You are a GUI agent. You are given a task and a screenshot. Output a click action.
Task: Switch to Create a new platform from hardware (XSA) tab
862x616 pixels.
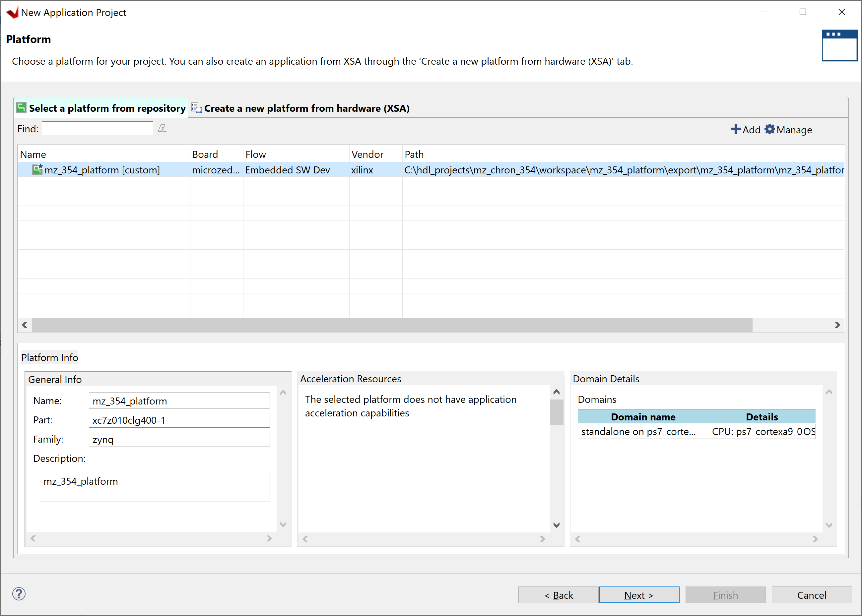click(x=306, y=108)
